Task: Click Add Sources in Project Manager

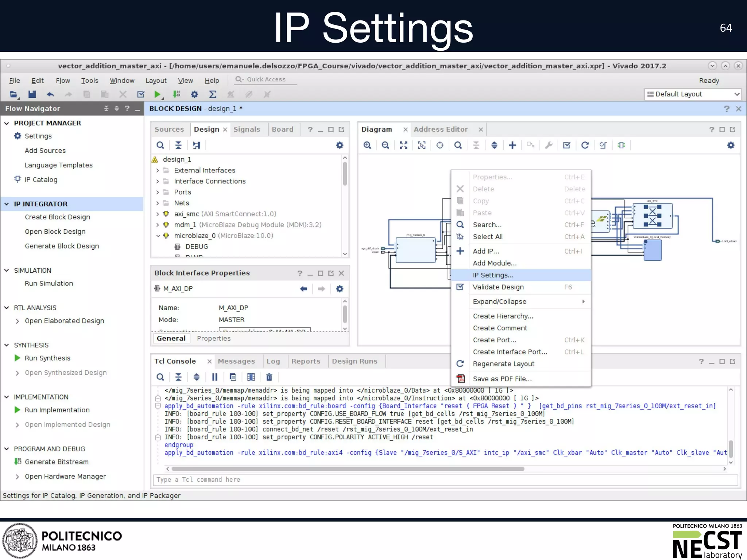Action: [x=45, y=151]
